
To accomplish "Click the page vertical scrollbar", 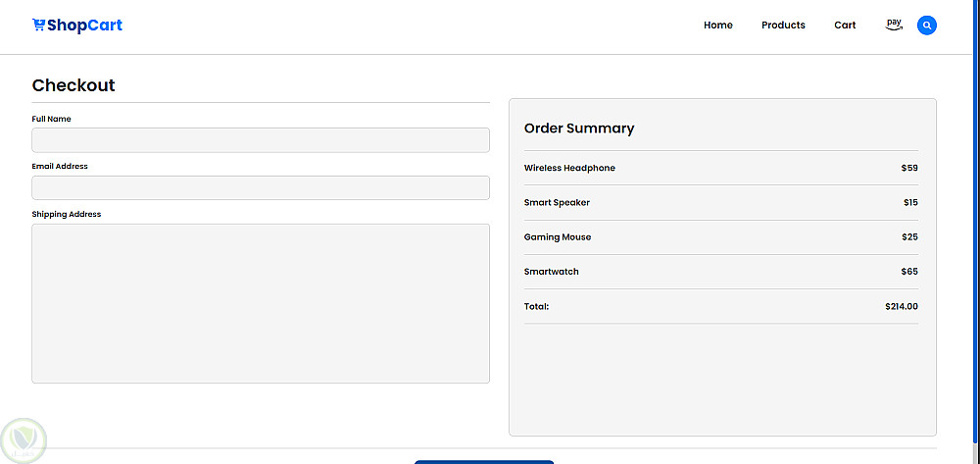I will point(977,232).
